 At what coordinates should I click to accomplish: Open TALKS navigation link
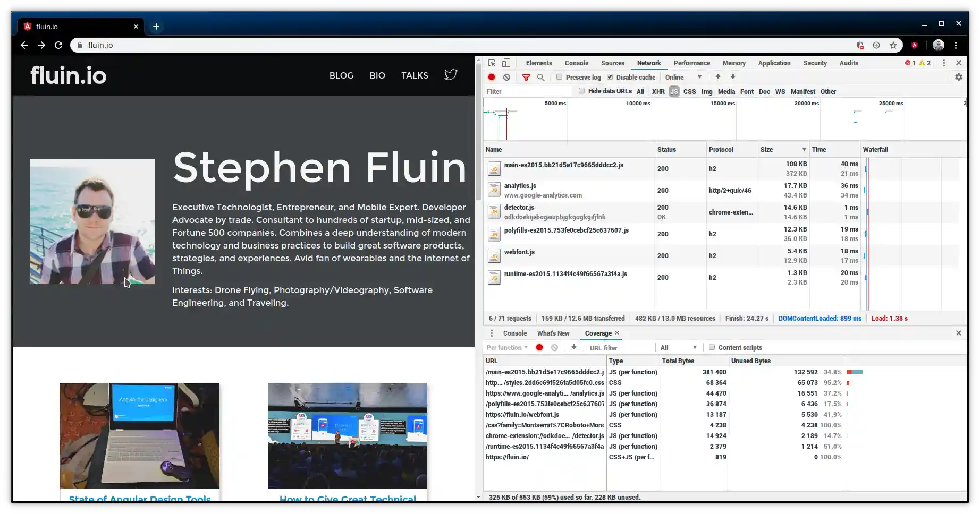415,75
